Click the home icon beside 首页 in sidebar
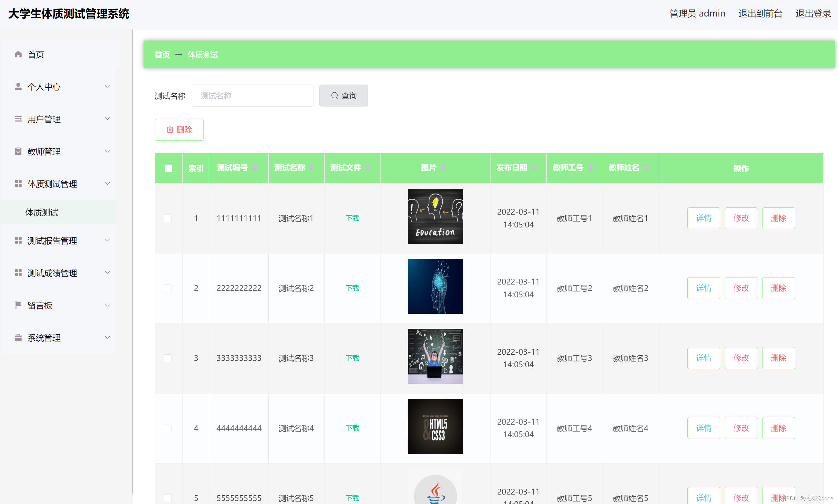Viewport: 838px width, 504px height. 18,54
